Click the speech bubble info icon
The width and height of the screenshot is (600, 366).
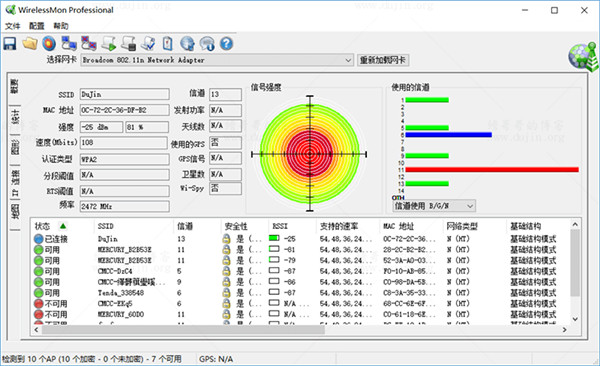(207, 44)
